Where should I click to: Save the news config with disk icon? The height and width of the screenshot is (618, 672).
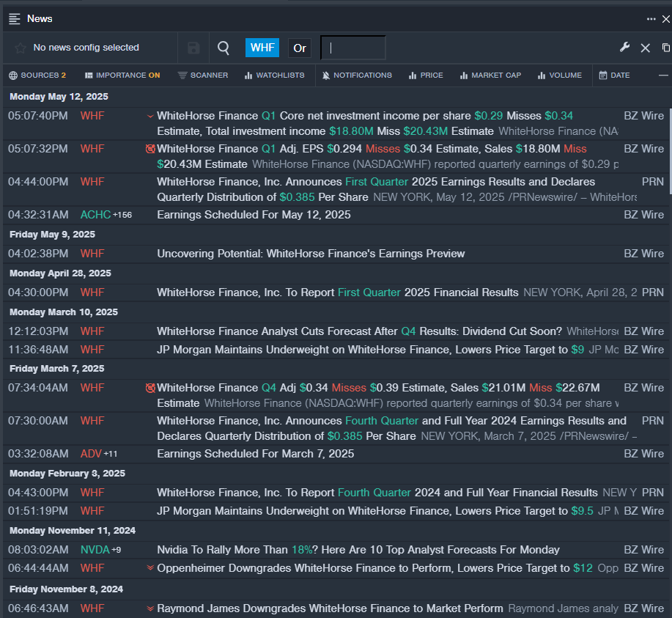click(193, 48)
